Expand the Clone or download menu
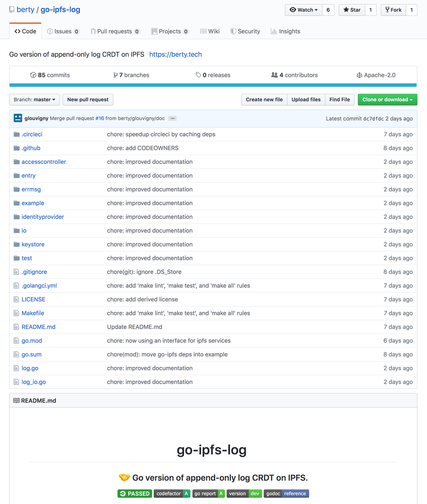Image resolution: width=427 pixels, height=504 pixels. coord(387,100)
